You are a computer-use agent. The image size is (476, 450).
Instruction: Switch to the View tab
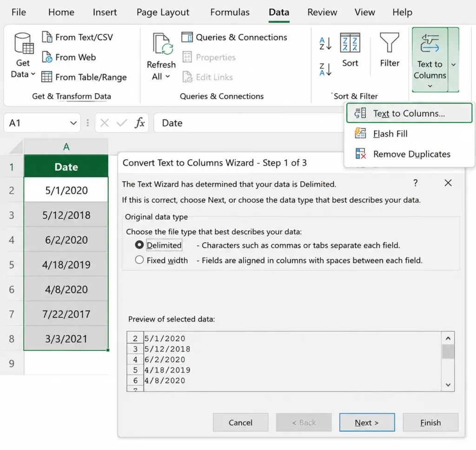click(x=365, y=12)
